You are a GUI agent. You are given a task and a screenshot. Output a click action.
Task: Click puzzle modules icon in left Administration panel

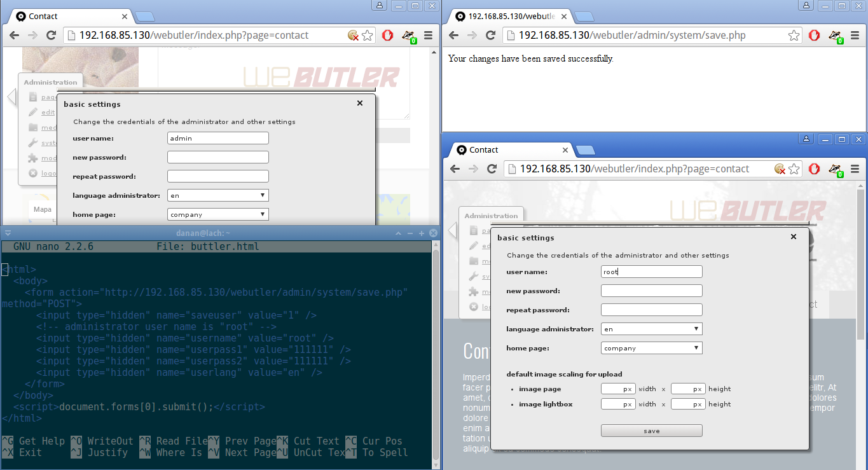click(33, 158)
